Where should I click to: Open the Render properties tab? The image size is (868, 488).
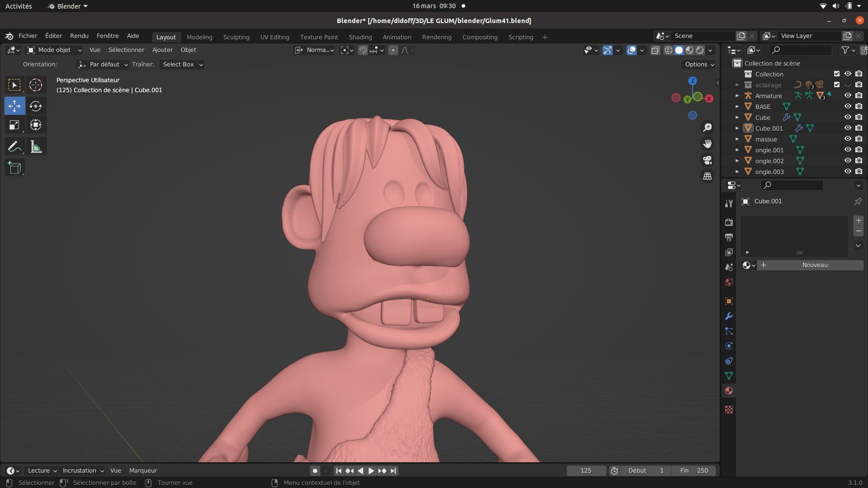tap(729, 222)
